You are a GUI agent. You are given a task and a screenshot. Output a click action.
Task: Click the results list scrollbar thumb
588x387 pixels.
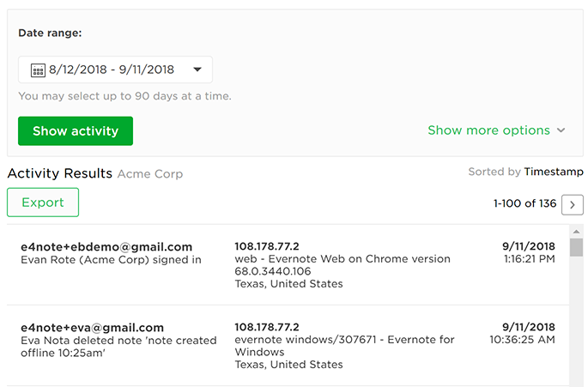(x=577, y=248)
